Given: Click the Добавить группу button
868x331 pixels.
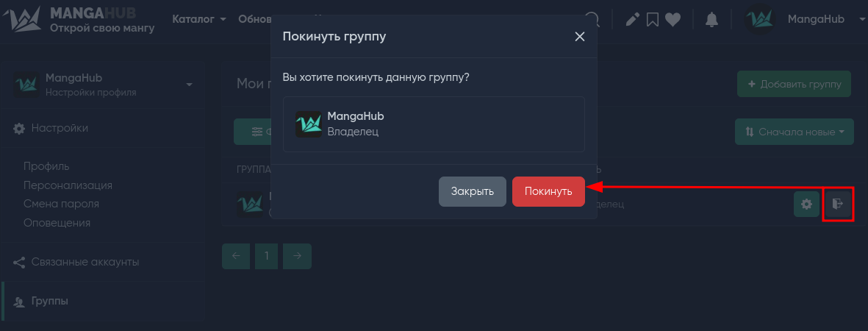Looking at the screenshot, I should click(794, 85).
